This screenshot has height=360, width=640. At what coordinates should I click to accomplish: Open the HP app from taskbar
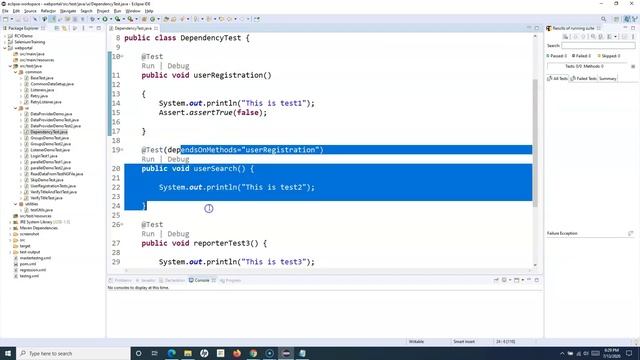(204, 353)
